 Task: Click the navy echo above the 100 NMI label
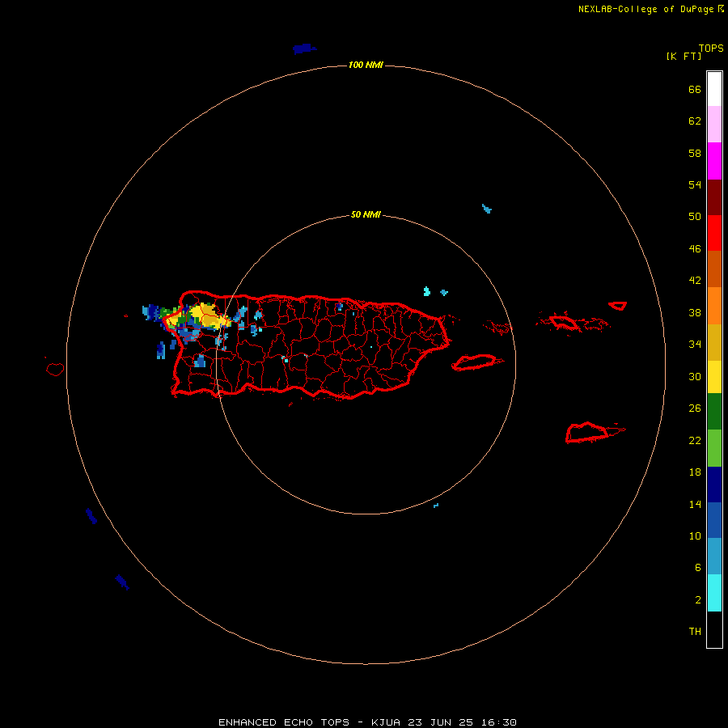[x=304, y=49]
